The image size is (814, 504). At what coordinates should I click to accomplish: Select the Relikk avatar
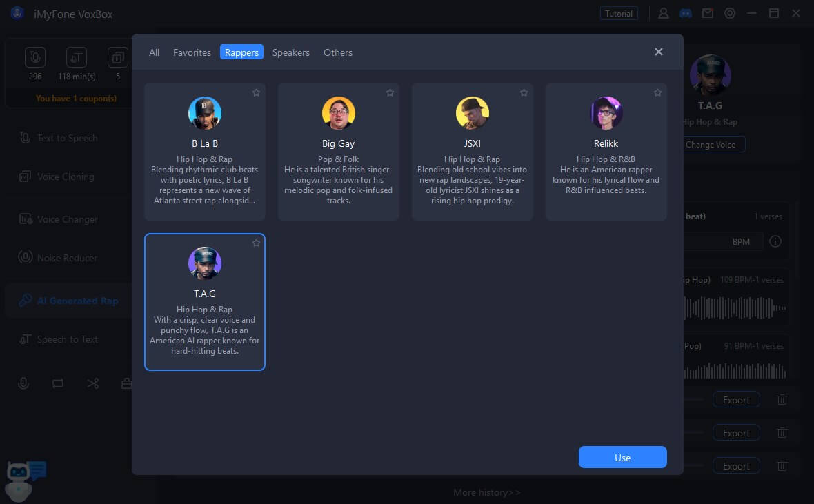(606, 112)
